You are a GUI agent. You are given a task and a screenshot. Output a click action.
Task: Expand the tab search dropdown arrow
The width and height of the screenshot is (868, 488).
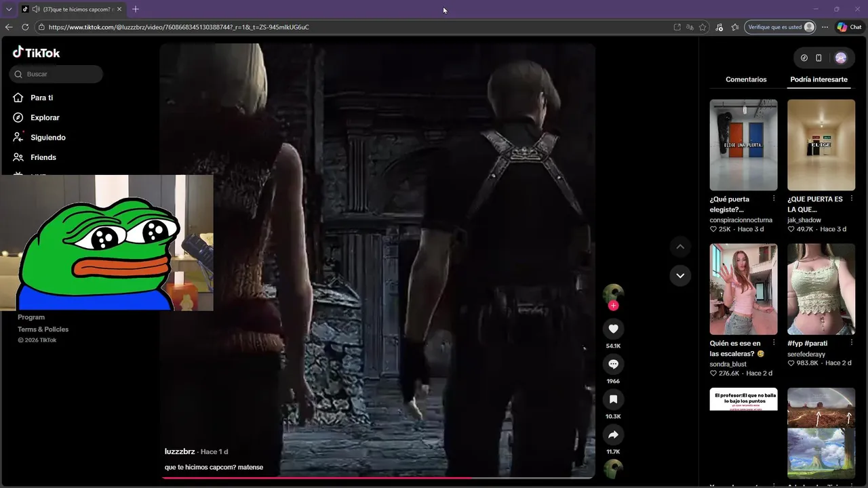(9, 9)
